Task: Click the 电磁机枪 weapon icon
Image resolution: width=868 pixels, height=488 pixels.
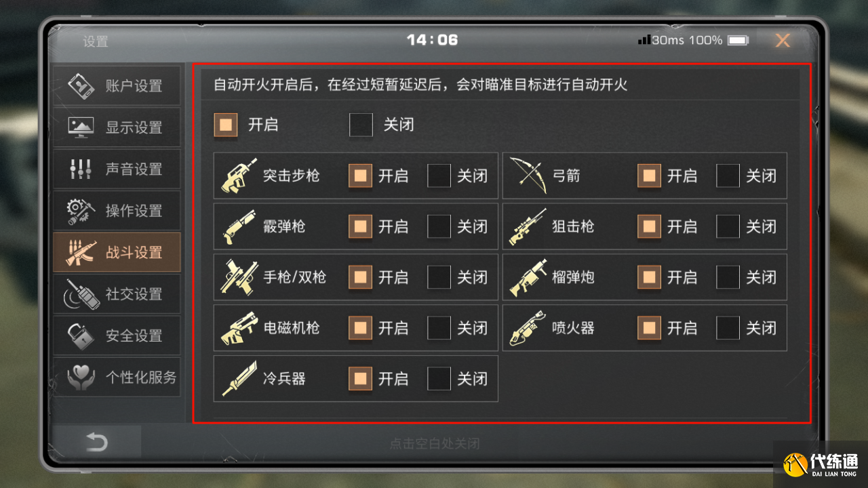Action: point(239,328)
